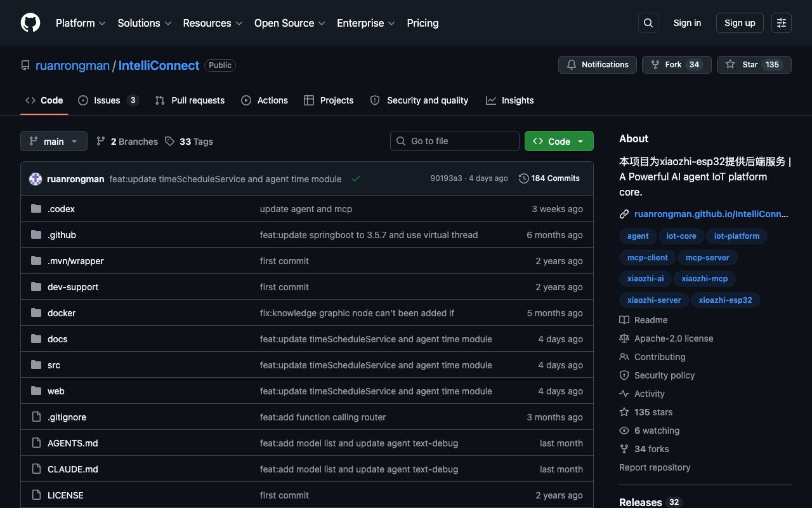Click the link icon beside website URL
This screenshot has height=508, width=812.
click(x=624, y=214)
